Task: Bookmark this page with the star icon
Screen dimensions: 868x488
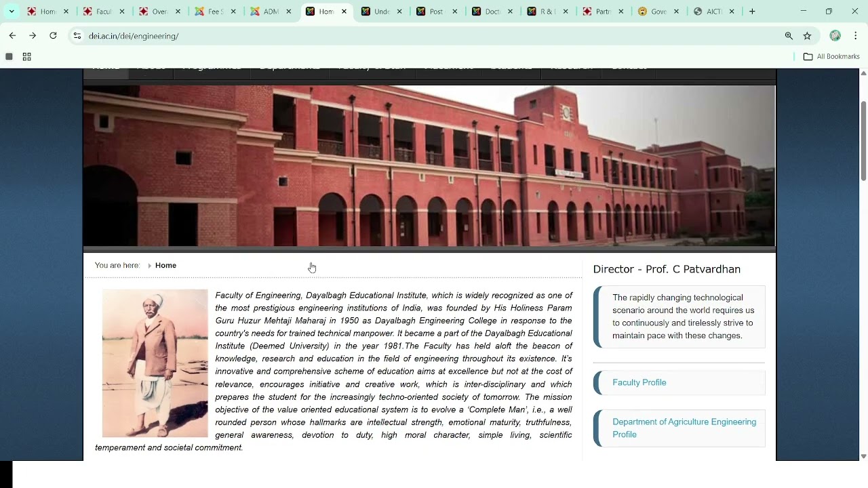Action: (x=807, y=36)
